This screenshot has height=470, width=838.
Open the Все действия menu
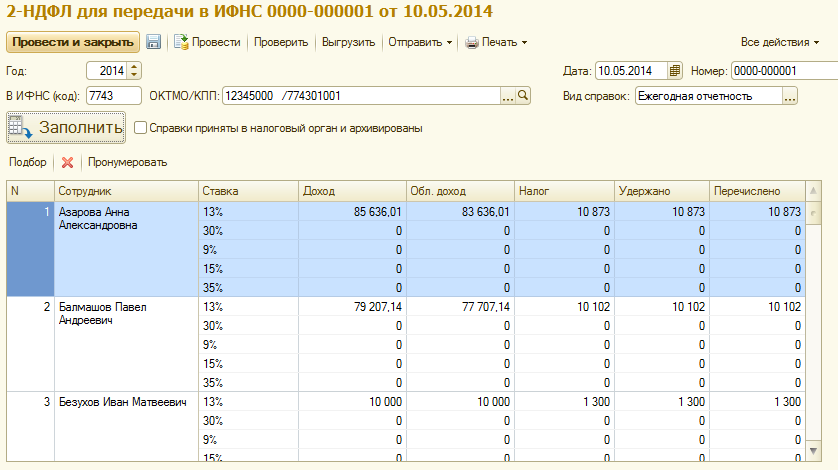pyautogui.click(x=780, y=42)
